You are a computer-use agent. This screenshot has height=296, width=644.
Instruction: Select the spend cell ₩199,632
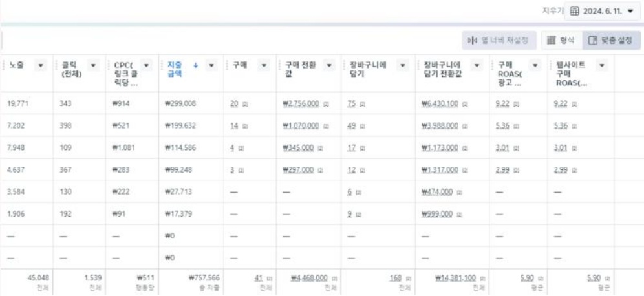180,126
